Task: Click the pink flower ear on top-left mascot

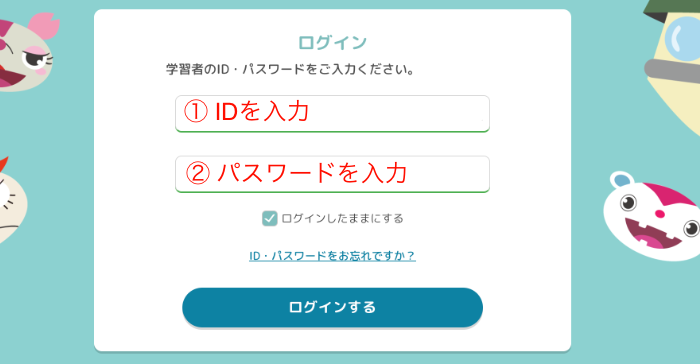Action: click(x=44, y=25)
